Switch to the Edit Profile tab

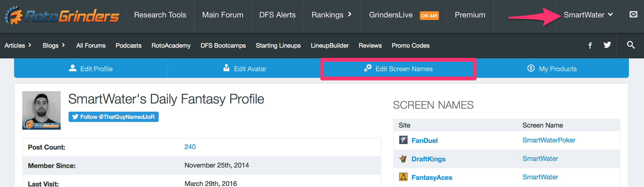click(x=91, y=68)
